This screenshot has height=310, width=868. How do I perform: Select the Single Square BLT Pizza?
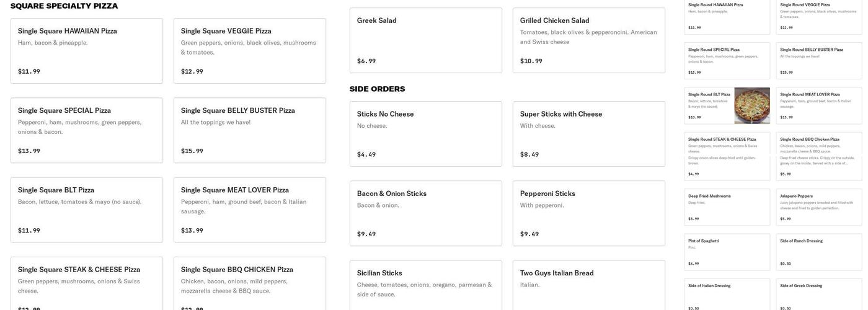click(x=87, y=210)
